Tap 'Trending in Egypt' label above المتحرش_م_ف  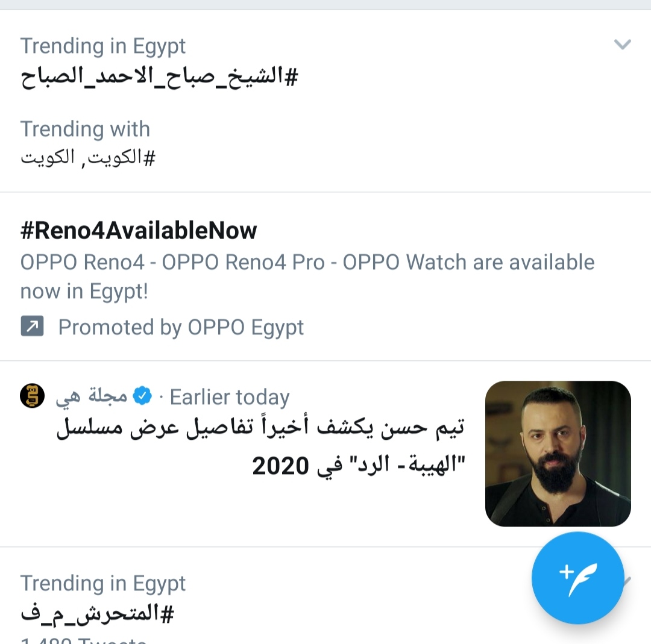click(x=103, y=583)
